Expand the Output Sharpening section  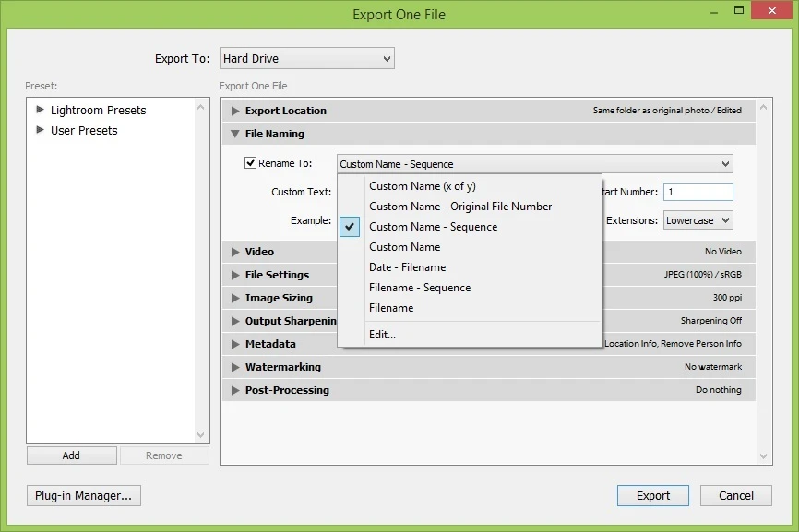(x=235, y=321)
